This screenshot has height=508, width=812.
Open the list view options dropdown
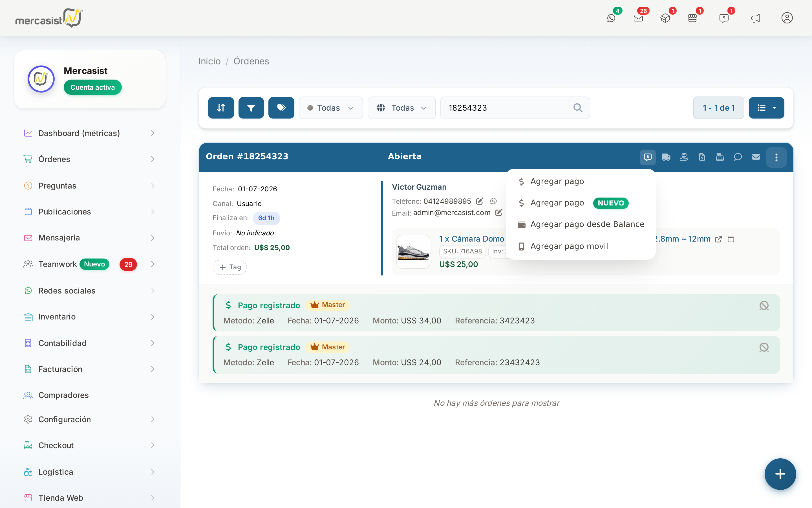[766, 108]
